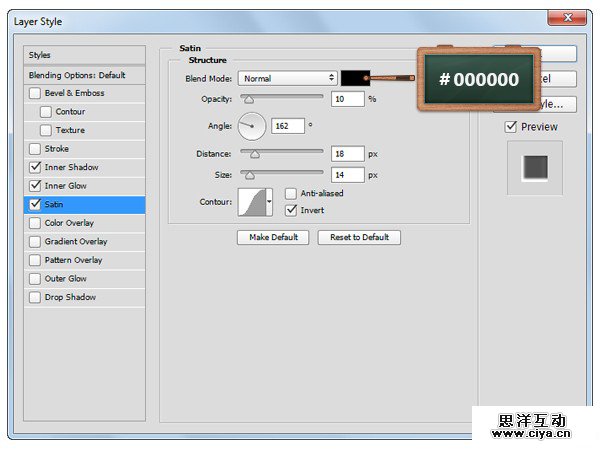
Task: Click the Reset to Default button
Action: point(359,237)
